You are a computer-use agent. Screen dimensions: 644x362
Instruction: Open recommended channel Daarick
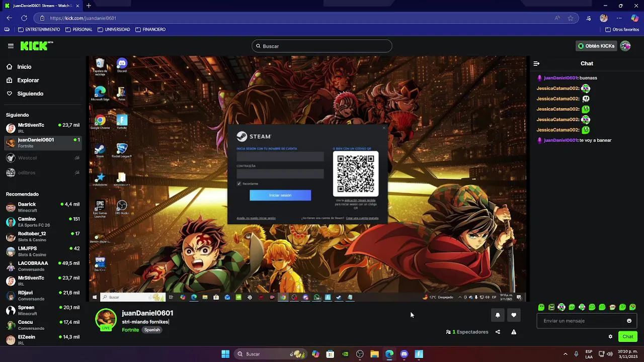[x=43, y=207]
